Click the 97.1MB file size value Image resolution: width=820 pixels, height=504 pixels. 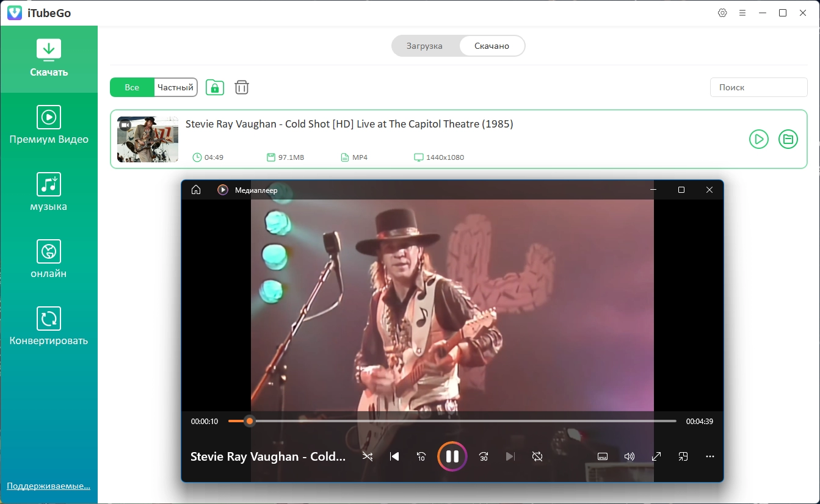click(x=291, y=157)
